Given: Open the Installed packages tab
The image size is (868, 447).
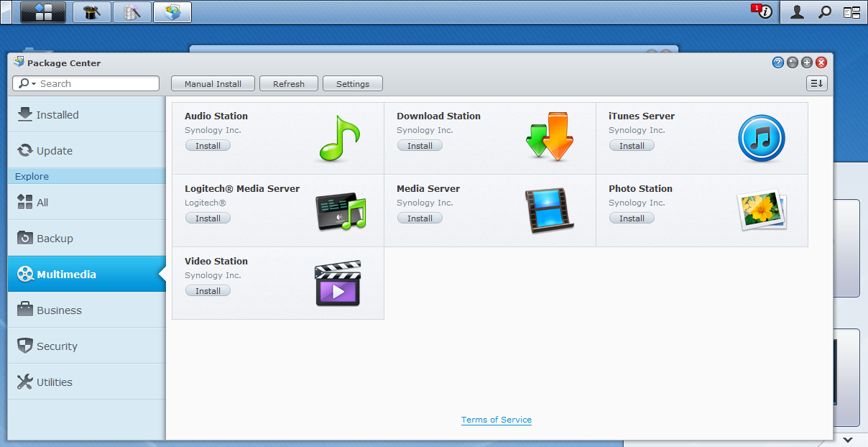Looking at the screenshot, I should point(86,114).
